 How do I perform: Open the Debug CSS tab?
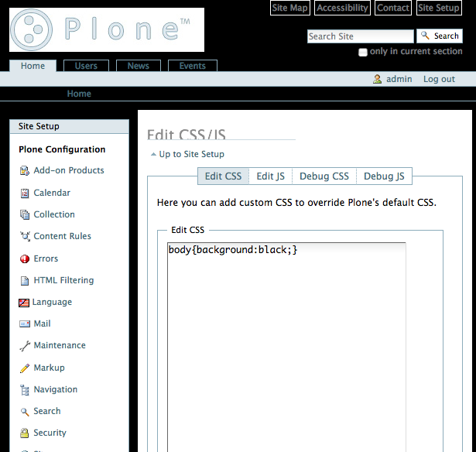tap(324, 176)
